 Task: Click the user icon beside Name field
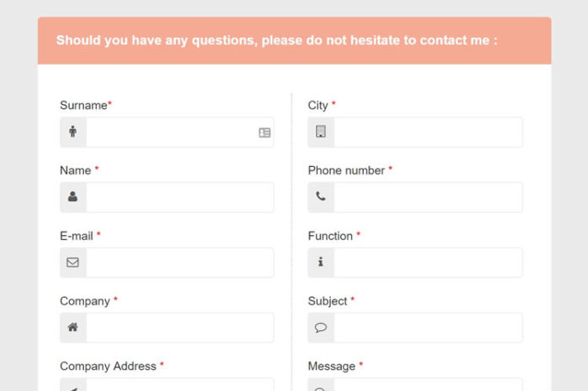click(73, 197)
